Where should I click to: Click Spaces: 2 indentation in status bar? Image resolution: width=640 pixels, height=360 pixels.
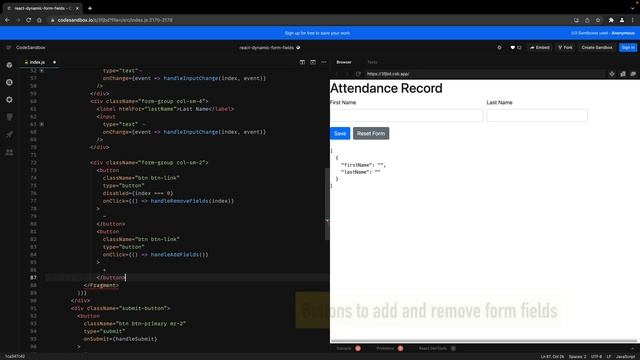click(577, 357)
